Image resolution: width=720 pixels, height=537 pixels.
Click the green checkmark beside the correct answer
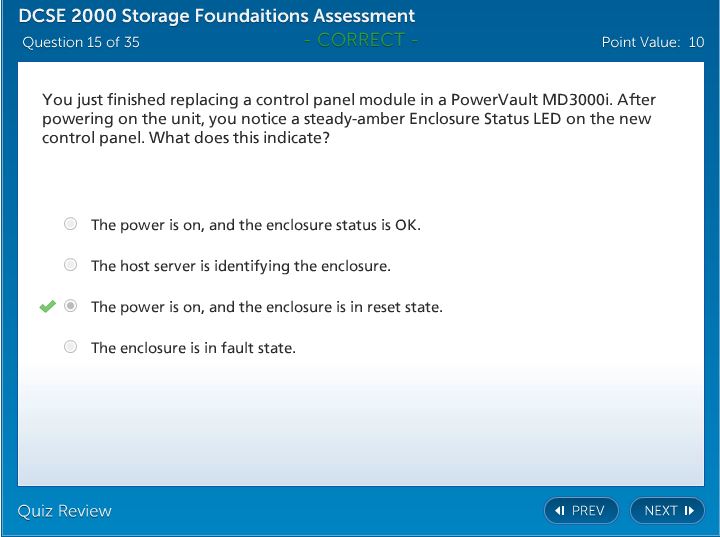tap(47, 307)
